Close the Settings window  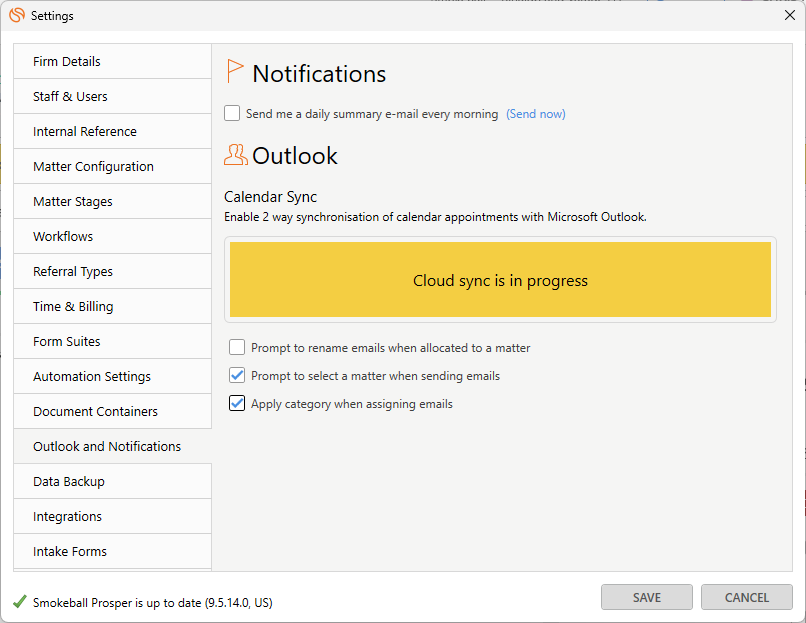[x=790, y=15]
